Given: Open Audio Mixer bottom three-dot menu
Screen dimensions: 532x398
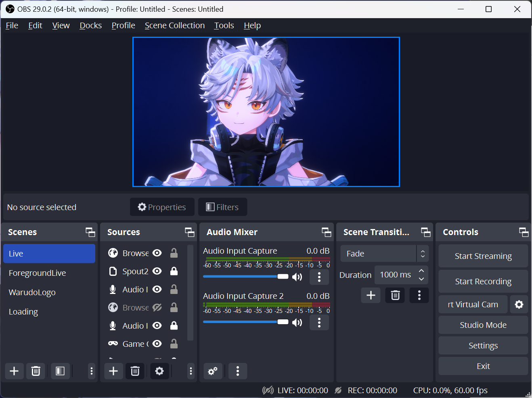Looking at the screenshot, I should (238, 371).
